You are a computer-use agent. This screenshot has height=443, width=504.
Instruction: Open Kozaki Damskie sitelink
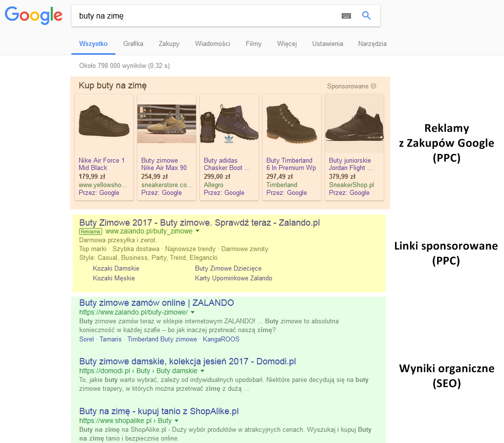tap(116, 268)
